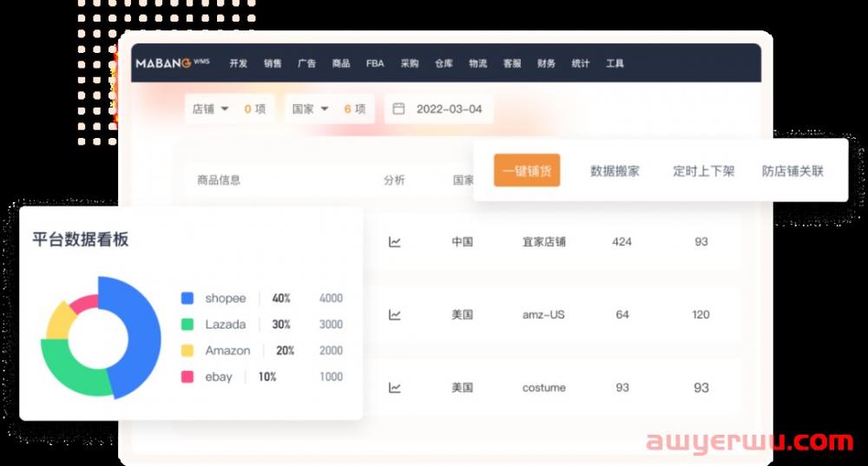This screenshot has height=466, width=868.
Task: Click the 4000 value beside shopee
Action: point(331,299)
